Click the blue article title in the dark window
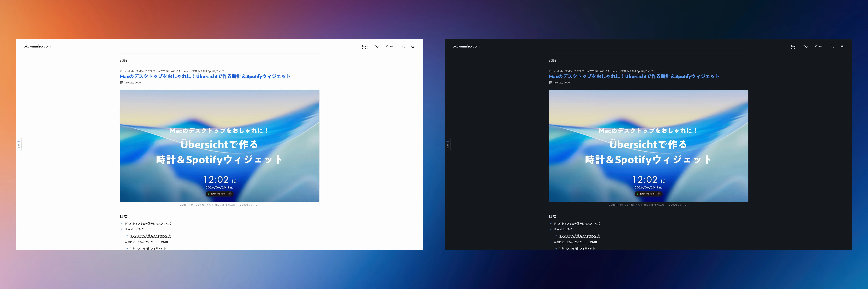The height and width of the screenshot is (289, 868). pos(634,76)
